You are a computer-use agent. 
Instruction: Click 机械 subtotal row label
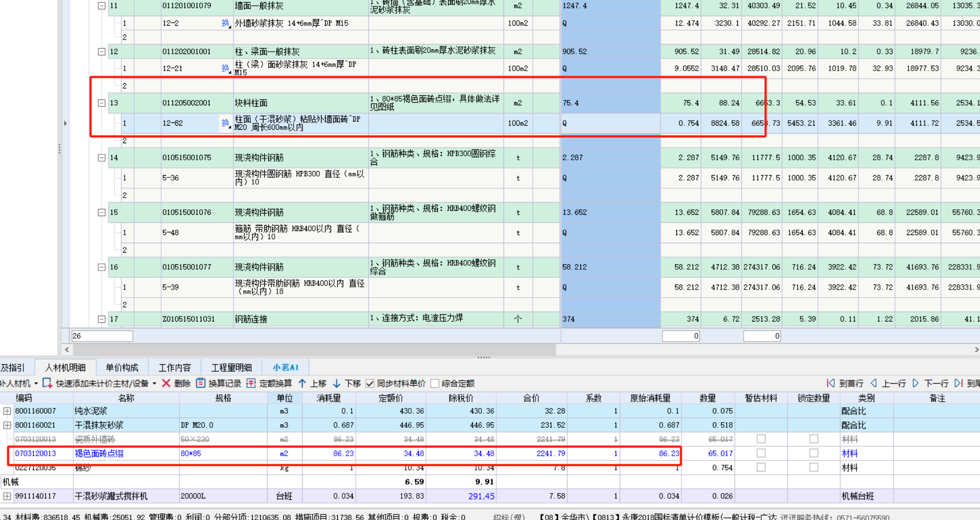(x=11, y=482)
